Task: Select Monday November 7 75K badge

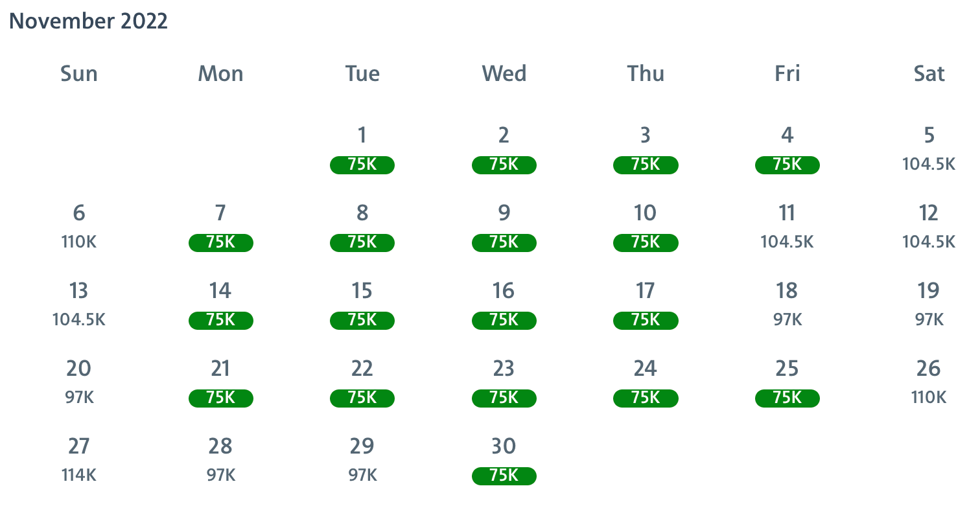Action: coord(220,242)
